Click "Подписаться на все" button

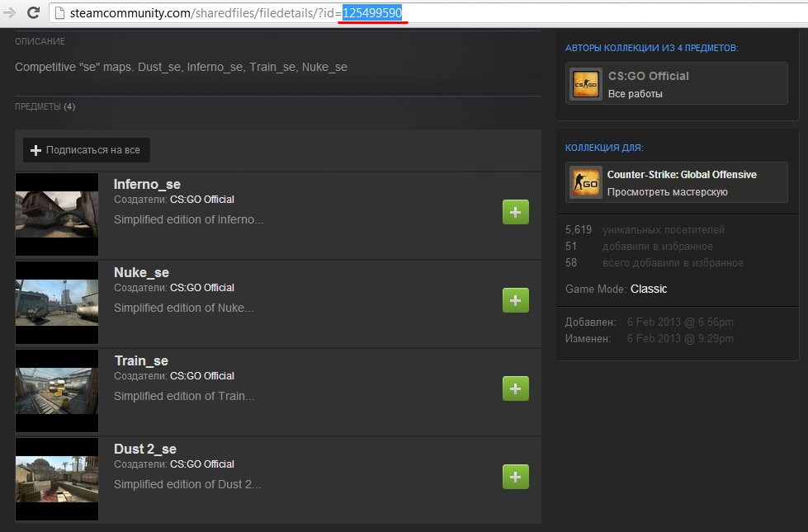pos(87,150)
